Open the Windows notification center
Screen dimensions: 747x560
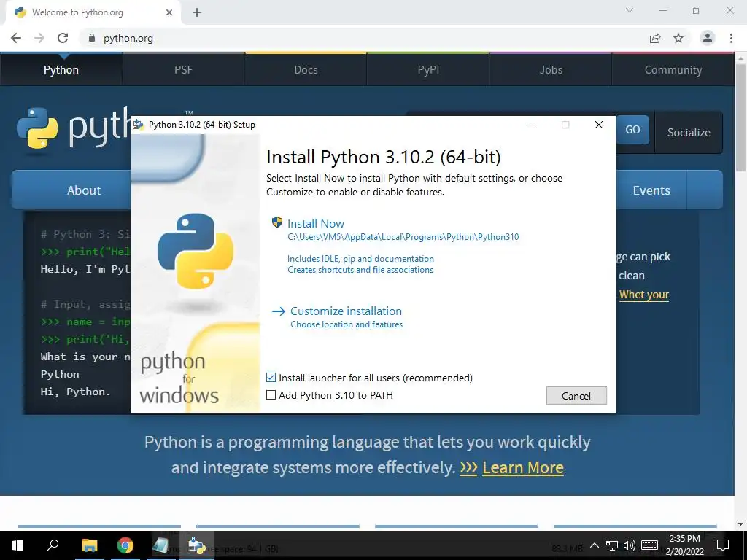point(723,545)
